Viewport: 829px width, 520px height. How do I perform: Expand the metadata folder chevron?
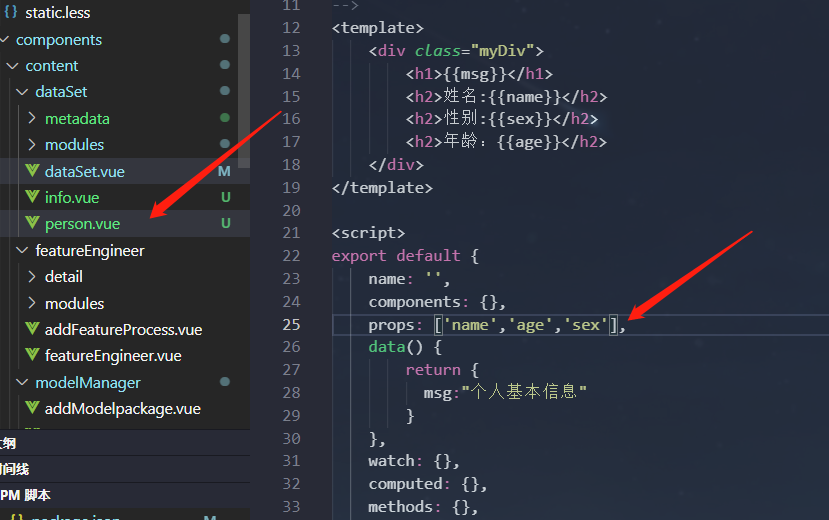[x=32, y=118]
